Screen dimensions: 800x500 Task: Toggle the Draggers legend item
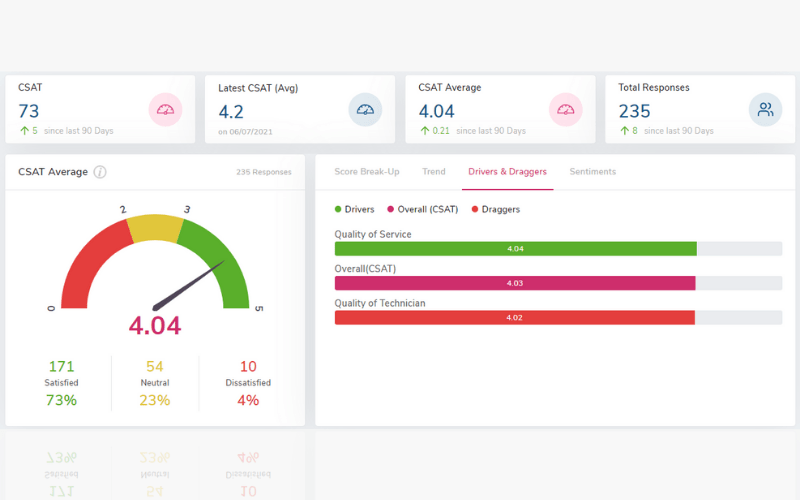pyautogui.click(x=496, y=209)
